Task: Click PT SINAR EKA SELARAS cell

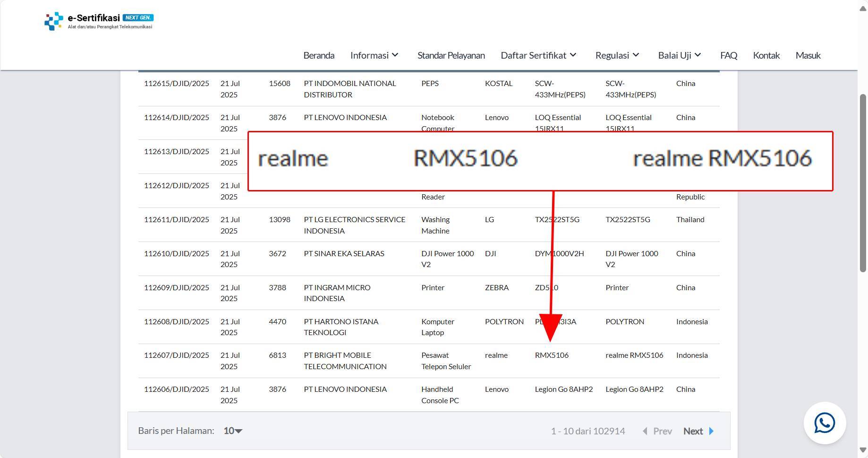Action: pos(344,253)
